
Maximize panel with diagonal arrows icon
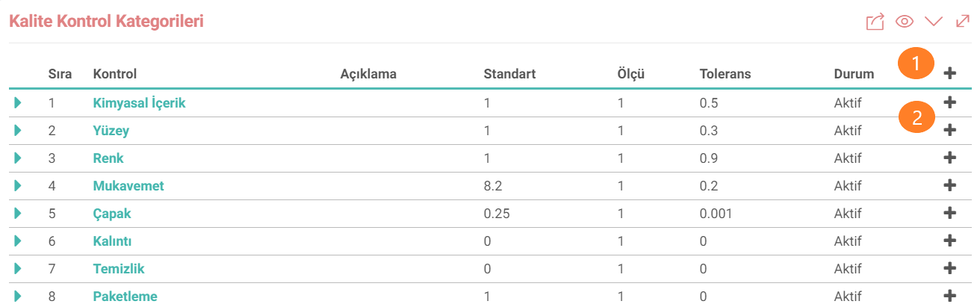point(963,22)
